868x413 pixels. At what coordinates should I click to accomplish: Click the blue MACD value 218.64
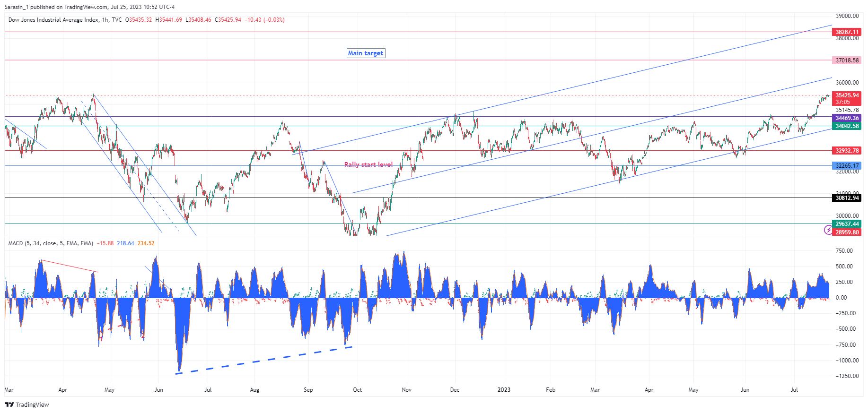[x=125, y=243]
